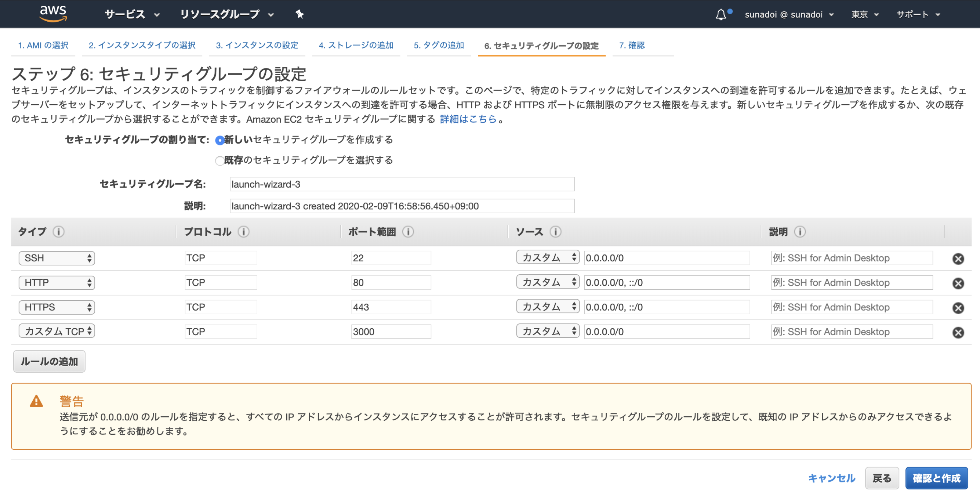Screen dimensions: 980x503
Task: Open the タイプ column info tooltip icon
Action: (59, 232)
